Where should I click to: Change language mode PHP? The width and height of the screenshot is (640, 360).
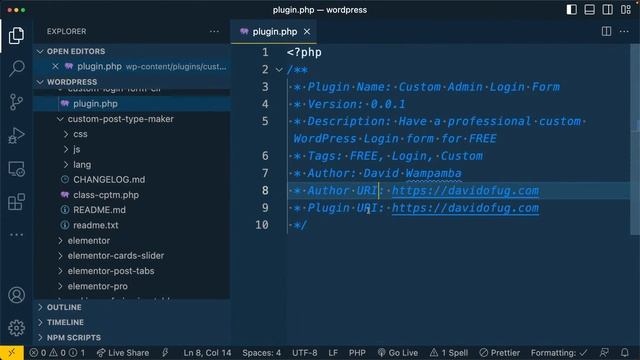coord(357,353)
